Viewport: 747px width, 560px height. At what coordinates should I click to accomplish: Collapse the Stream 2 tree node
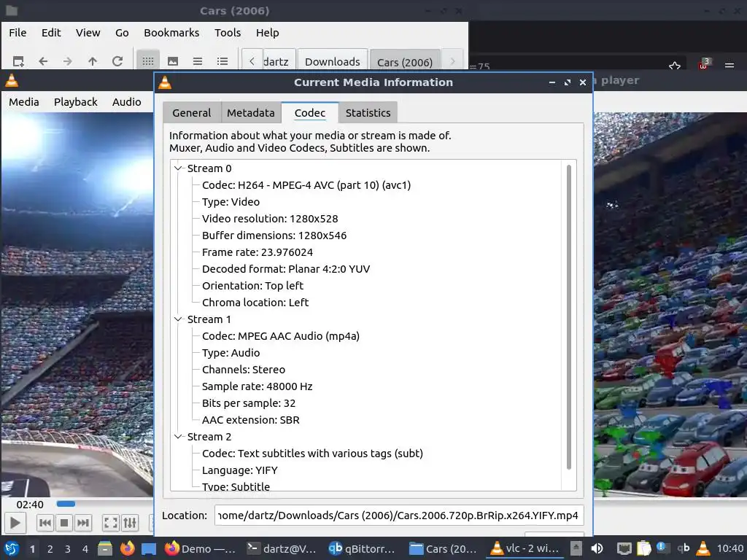[x=178, y=436]
